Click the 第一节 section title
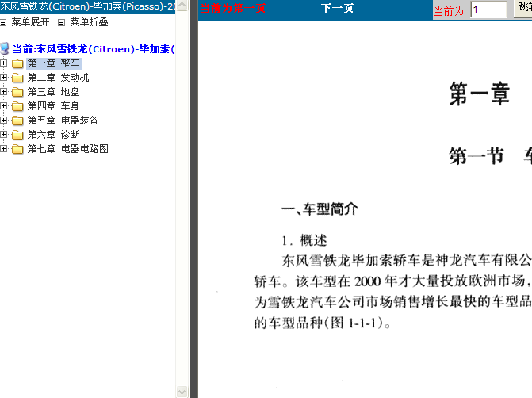This screenshot has width=532, height=398. [477, 156]
